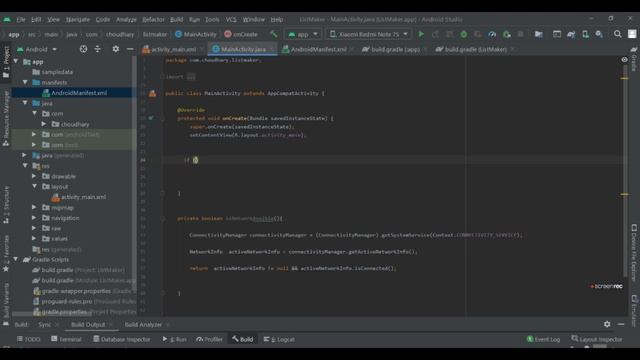Open the Refactor menu
This screenshot has width=640, height=360.
[153, 20]
